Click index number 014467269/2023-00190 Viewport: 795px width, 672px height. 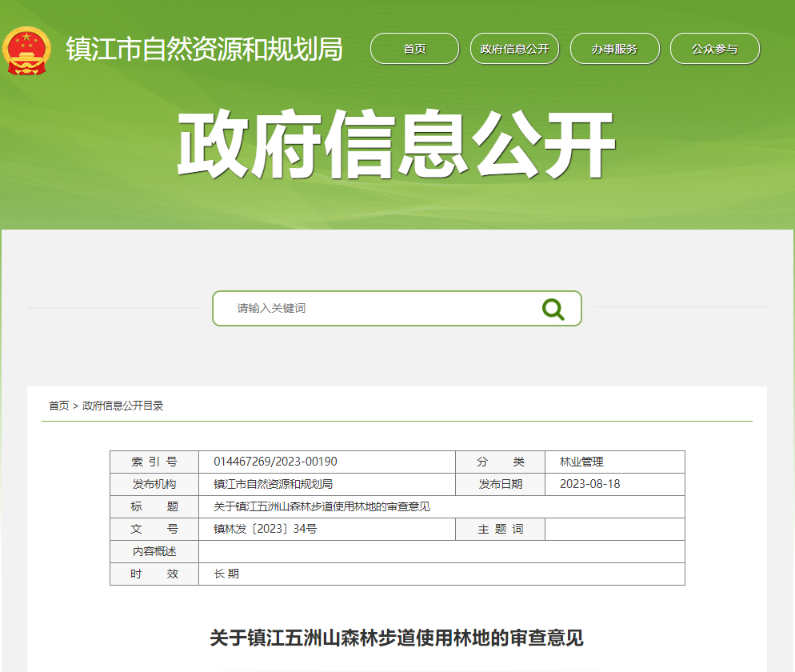coord(275,462)
